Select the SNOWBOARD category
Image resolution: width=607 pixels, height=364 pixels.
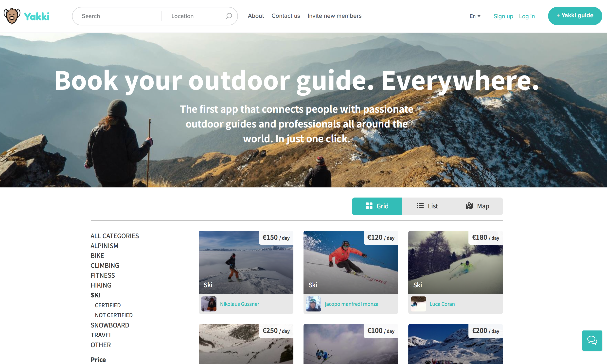(110, 325)
